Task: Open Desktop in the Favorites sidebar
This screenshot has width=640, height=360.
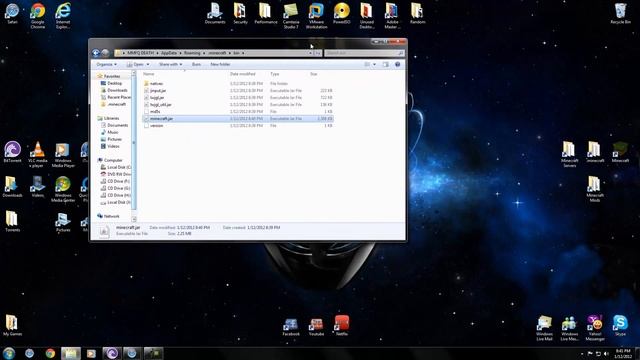Action: tap(114, 83)
